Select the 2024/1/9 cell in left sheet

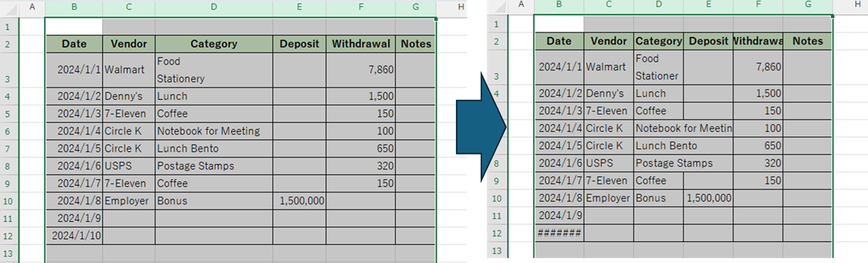click(74, 218)
